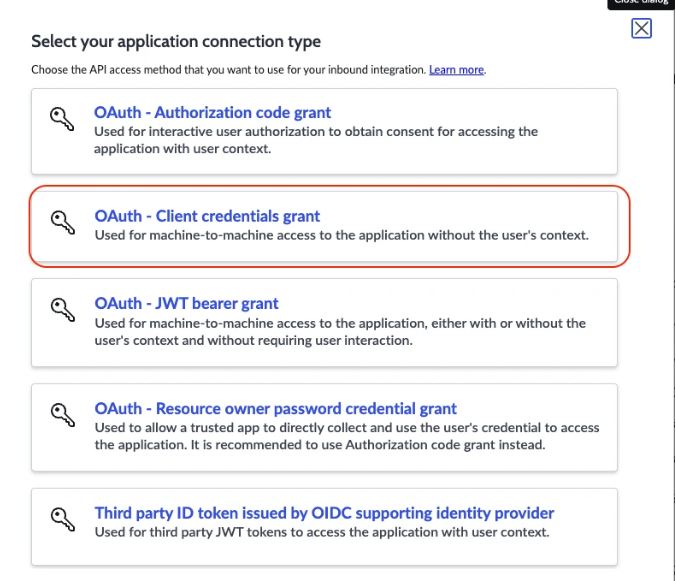676x581 pixels.
Task: Click the JWT bearer grant description text
Action: point(340,332)
